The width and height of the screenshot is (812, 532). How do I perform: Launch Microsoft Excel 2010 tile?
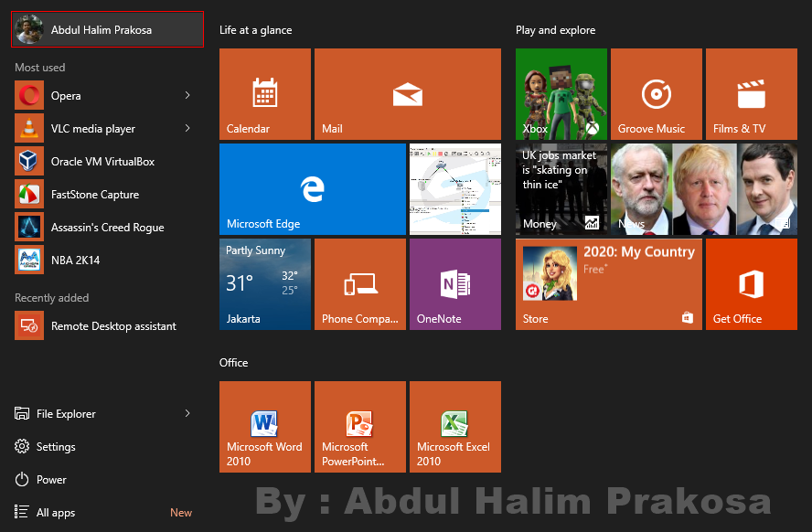point(455,427)
